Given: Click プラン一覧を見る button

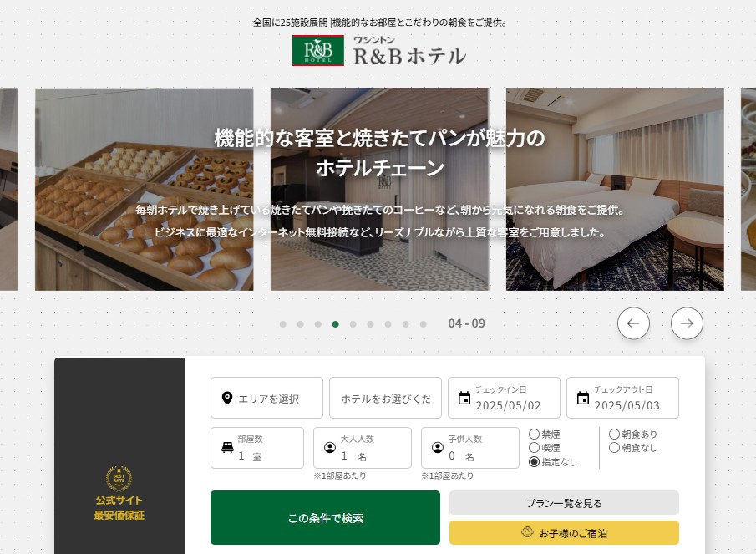Looking at the screenshot, I should (564, 503).
